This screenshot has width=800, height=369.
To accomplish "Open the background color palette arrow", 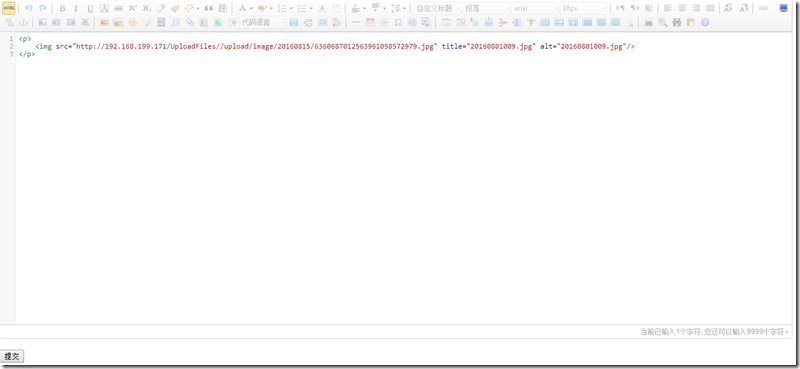I will click(x=271, y=8).
